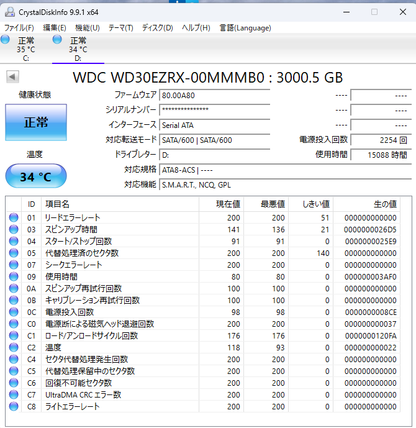Click status dot for リードエラーレート row

(x=14, y=218)
